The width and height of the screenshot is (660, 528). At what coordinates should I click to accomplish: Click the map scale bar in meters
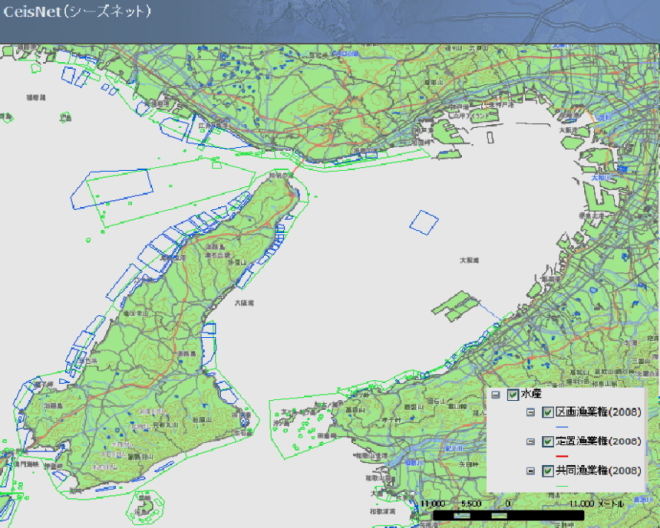pos(510,513)
